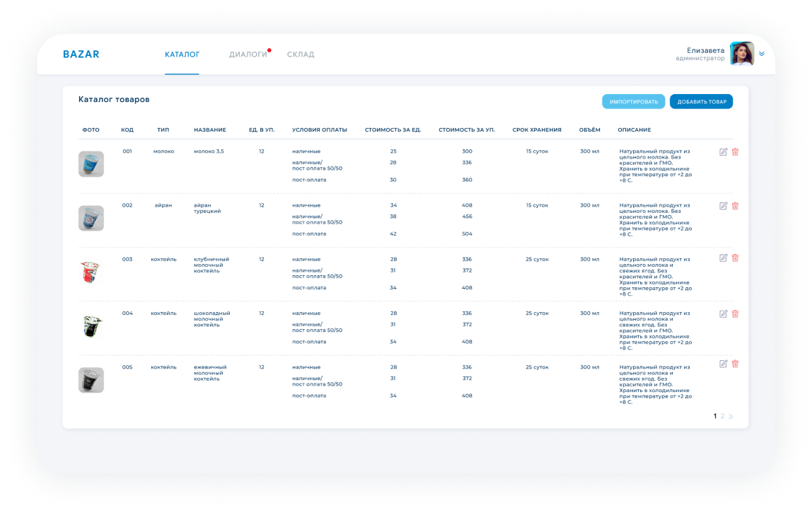Click the Елизавета user name
Viewport: 812px width, 513px height.
tap(705, 50)
